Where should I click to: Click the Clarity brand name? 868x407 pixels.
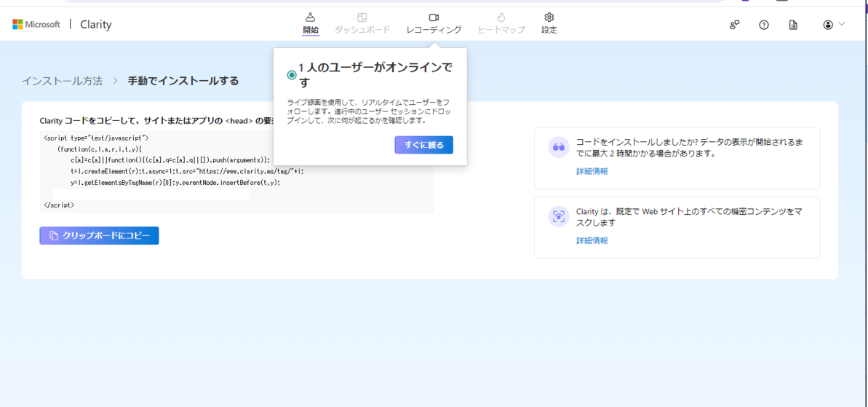[x=96, y=24]
